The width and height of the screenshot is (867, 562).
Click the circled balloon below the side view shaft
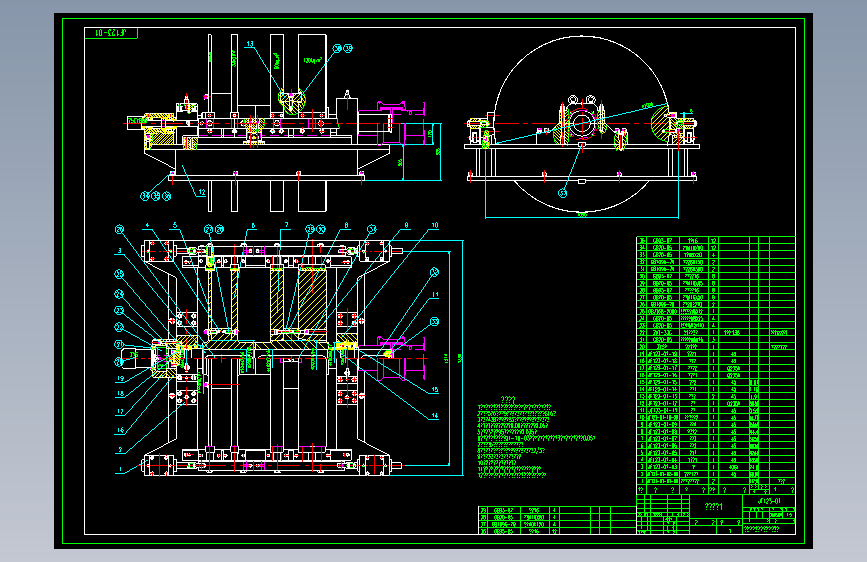tap(562, 193)
